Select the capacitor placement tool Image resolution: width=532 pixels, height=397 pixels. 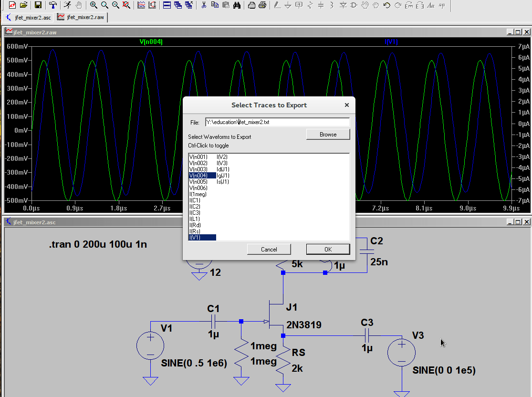click(320, 6)
